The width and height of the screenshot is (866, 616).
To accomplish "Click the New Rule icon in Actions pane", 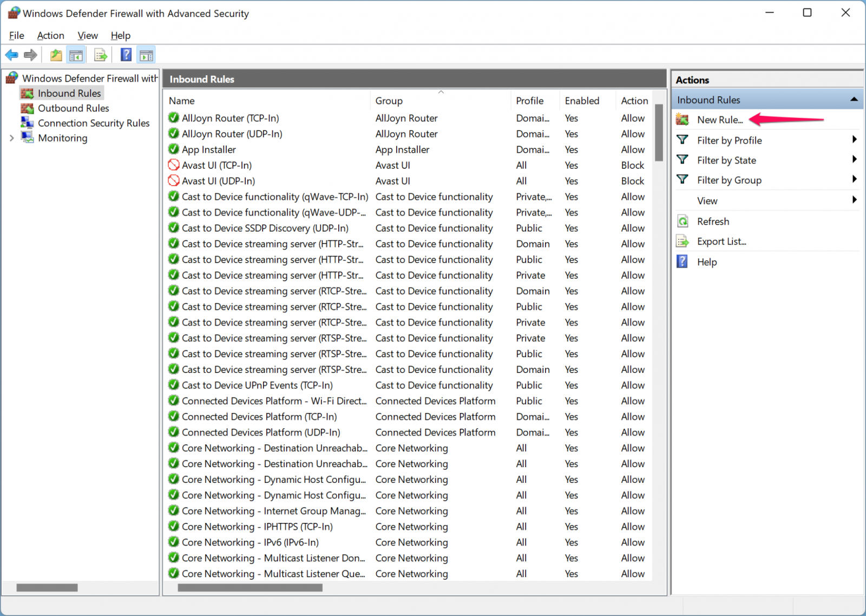I will pyautogui.click(x=683, y=120).
